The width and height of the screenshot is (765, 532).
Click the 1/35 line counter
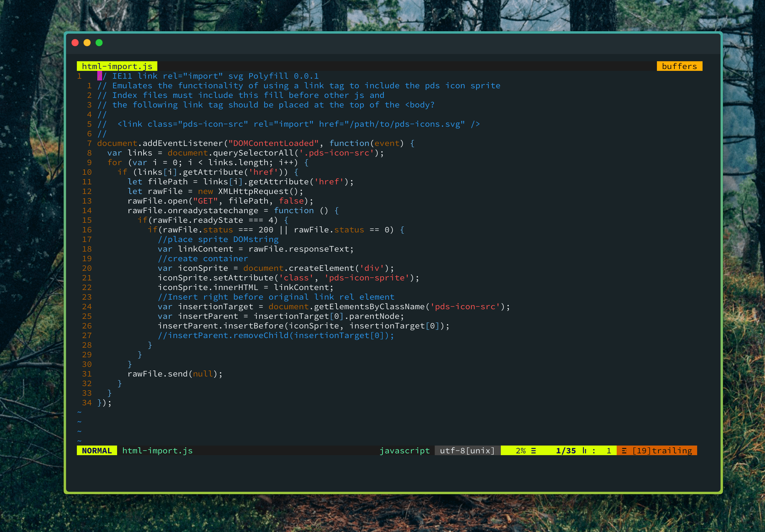point(566,451)
